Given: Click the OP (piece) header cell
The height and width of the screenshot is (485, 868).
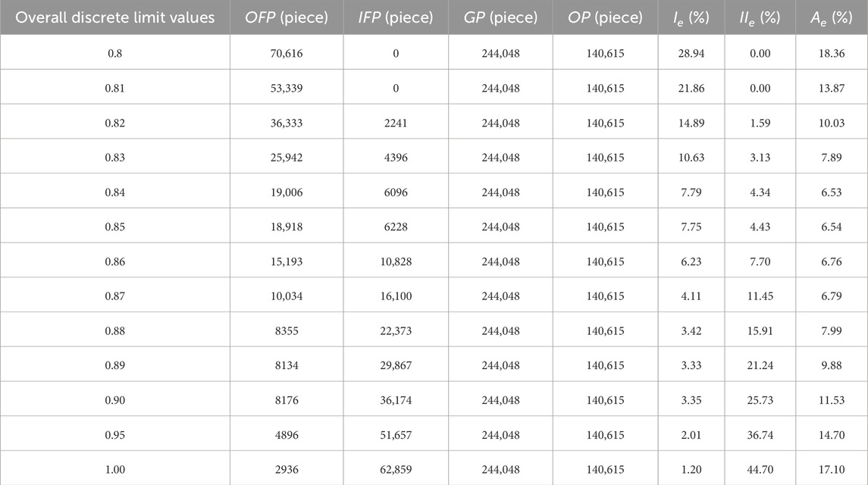Looking at the screenshot, I should (x=605, y=17).
